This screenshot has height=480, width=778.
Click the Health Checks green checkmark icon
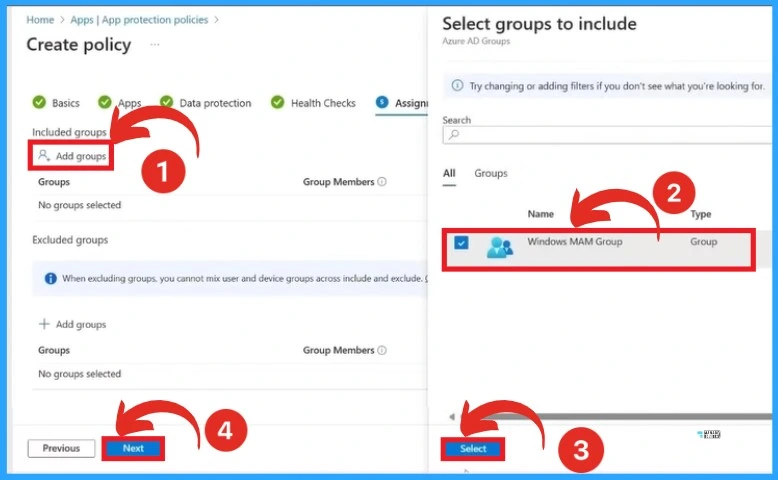(x=277, y=102)
